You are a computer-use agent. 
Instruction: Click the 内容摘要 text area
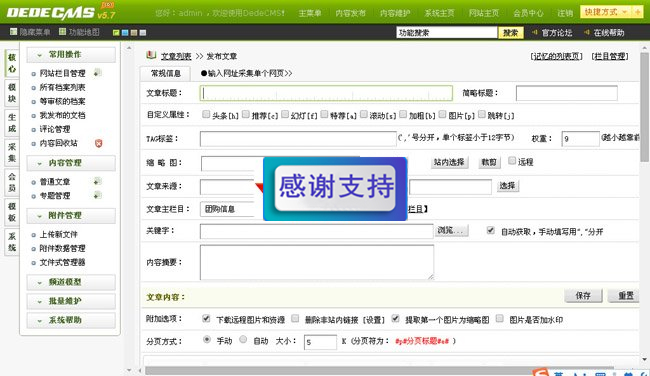click(317, 262)
